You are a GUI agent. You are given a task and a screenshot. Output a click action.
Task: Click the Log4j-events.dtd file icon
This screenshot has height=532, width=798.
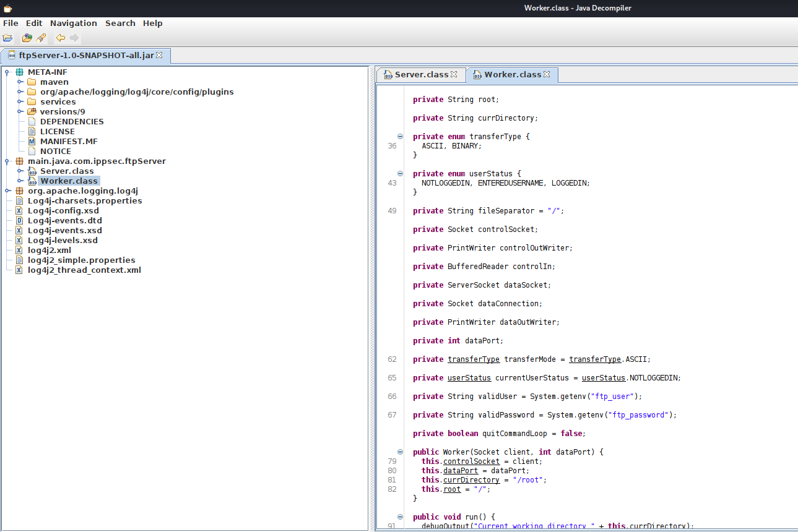[19, 220]
